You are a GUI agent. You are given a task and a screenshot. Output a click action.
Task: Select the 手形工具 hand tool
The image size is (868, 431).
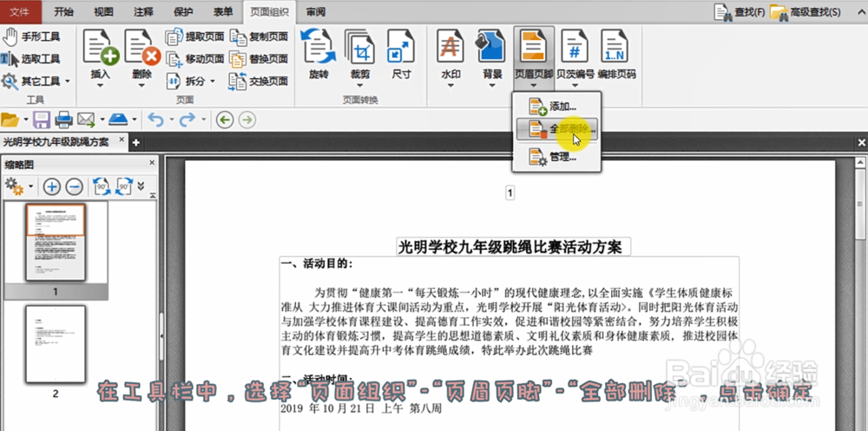[31, 37]
